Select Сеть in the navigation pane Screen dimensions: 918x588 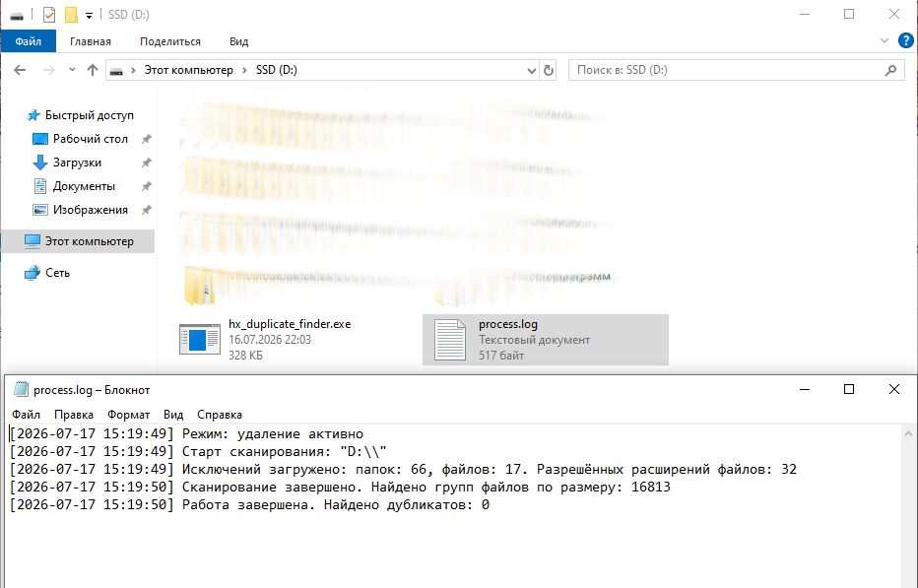coord(57,273)
